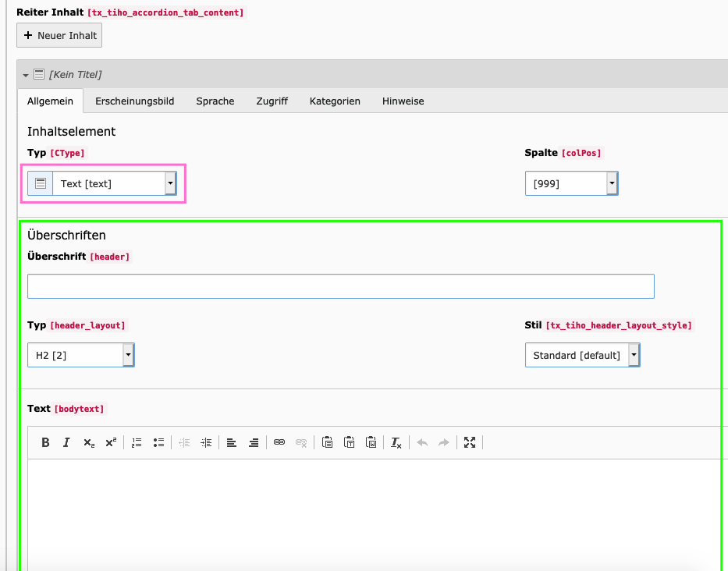Open the CType dropdown showing Text
The image size is (728, 571).
102,183
